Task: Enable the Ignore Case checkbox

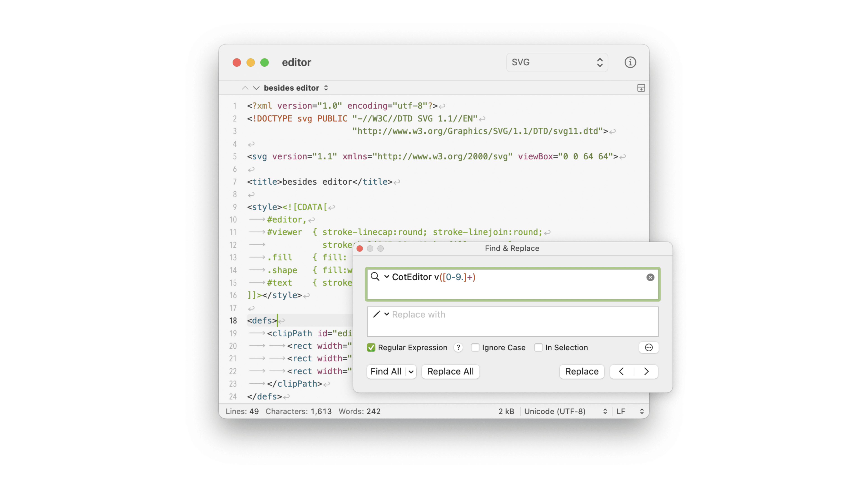Action: click(x=475, y=347)
